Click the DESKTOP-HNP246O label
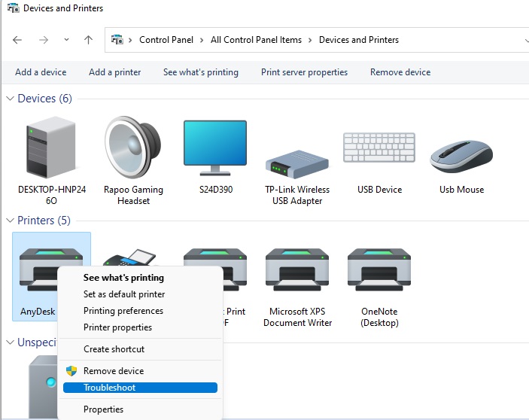Image resolution: width=529 pixels, height=420 pixels. coord(52,195)
